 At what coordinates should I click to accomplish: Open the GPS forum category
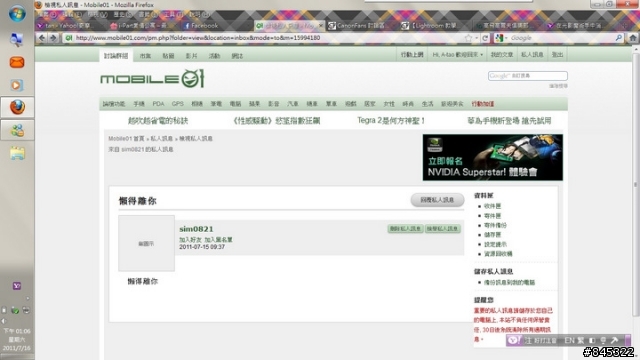pyautogui.click(x=178, y=104)
